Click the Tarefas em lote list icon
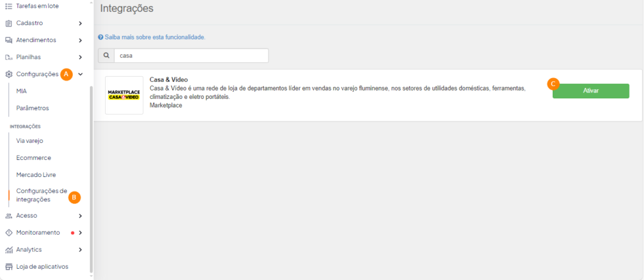 coord(8,6)
